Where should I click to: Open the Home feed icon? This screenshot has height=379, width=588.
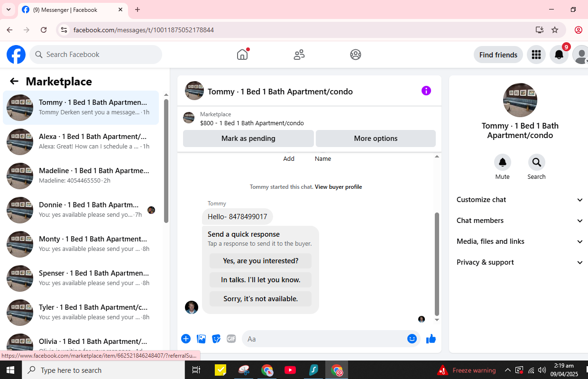tap(242, 55)
